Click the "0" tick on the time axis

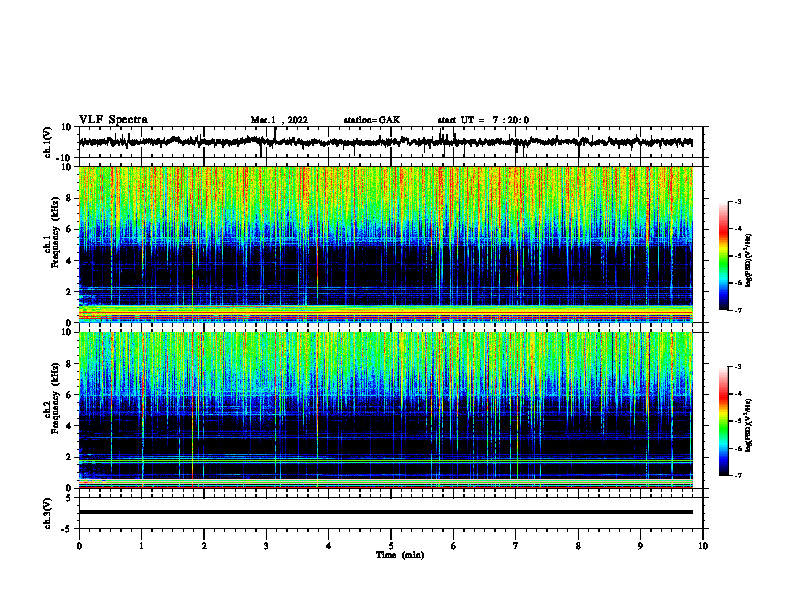click(x=79, y=546)
